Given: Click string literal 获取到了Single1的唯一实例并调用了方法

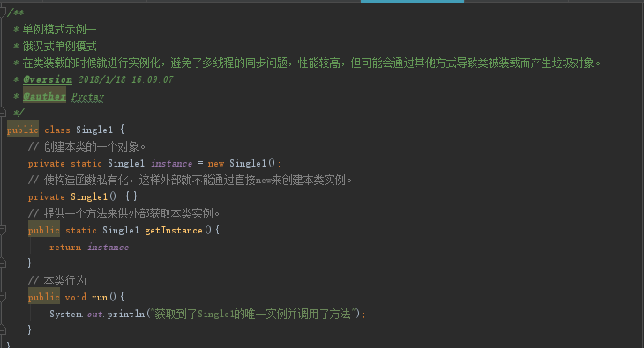Looking at the screenshot, I should [x=253, y=314].
